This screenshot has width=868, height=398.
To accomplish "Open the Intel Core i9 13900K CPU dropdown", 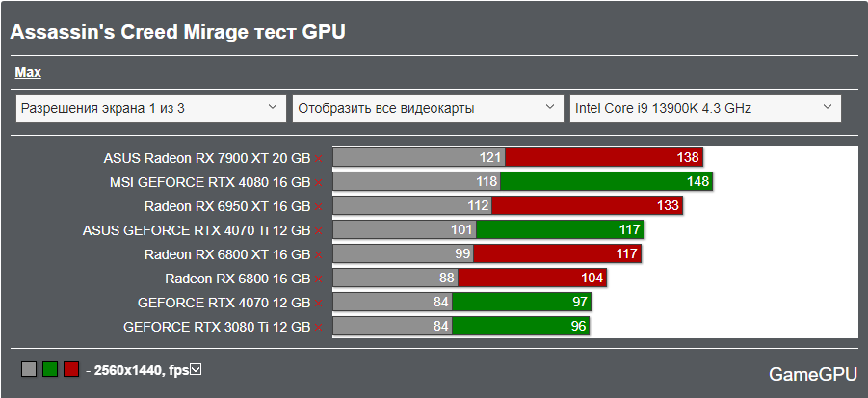I will point(704,108).
